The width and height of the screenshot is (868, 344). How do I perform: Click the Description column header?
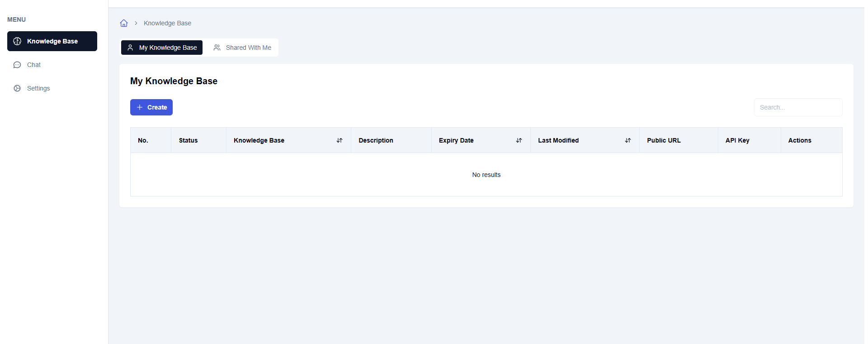click(x=376, y=140)
